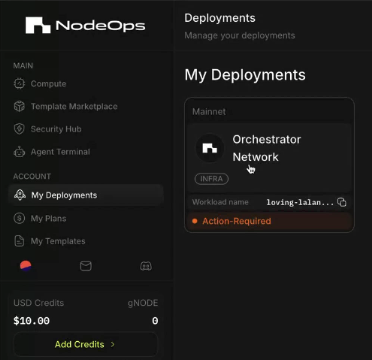This screenshot has height=360, width=372.
Task: Open Agent Terminal
Action: point(60,152)
